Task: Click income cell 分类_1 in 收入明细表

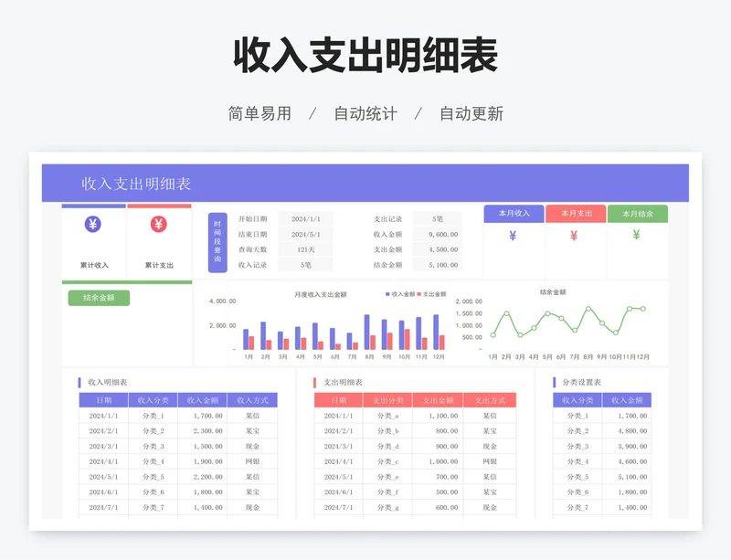Action: coord(153,416)
